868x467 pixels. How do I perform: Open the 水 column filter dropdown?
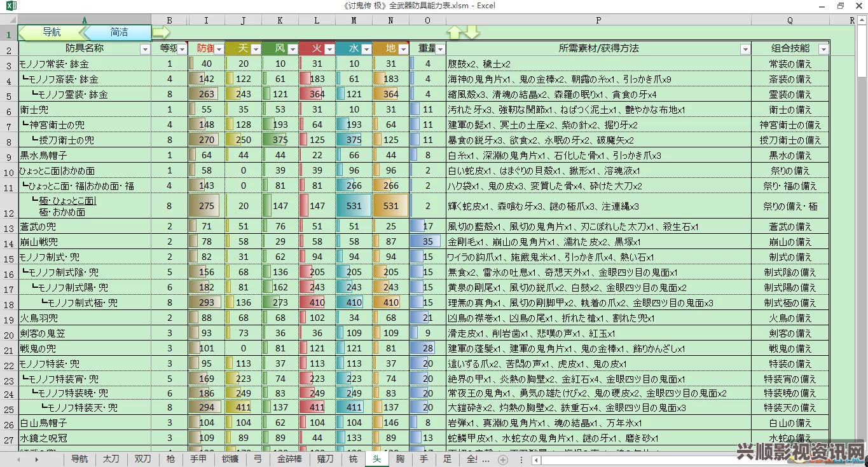point(366,49)
